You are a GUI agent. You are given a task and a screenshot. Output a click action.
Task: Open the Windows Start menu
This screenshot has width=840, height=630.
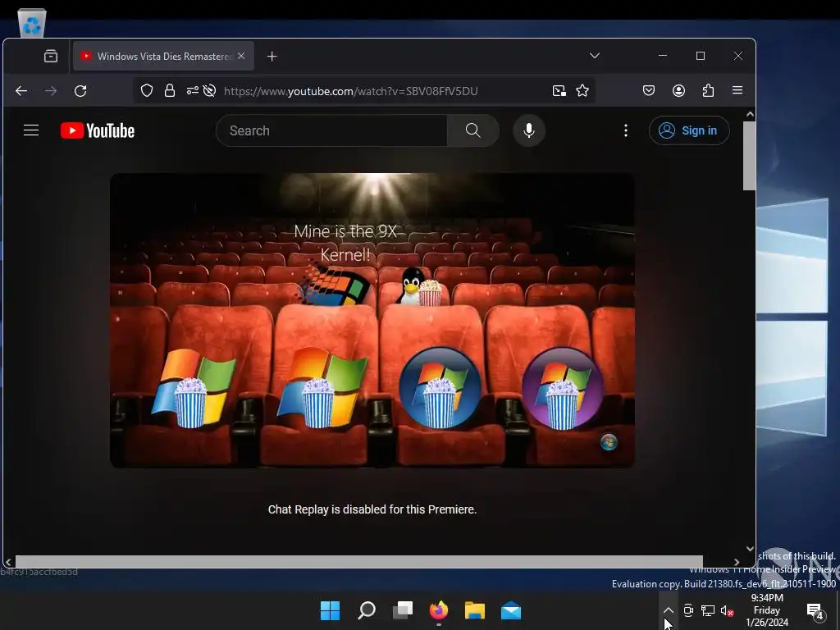330,610
